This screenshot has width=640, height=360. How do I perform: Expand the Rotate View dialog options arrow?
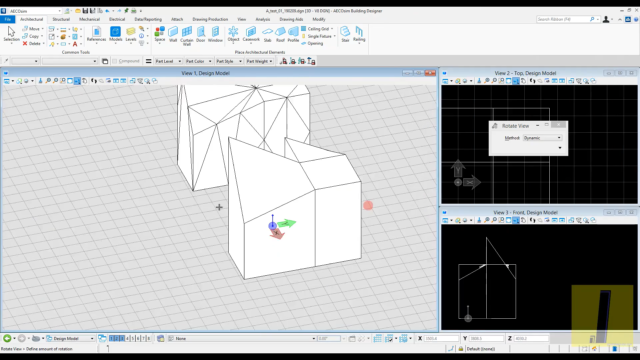point(560,148)
